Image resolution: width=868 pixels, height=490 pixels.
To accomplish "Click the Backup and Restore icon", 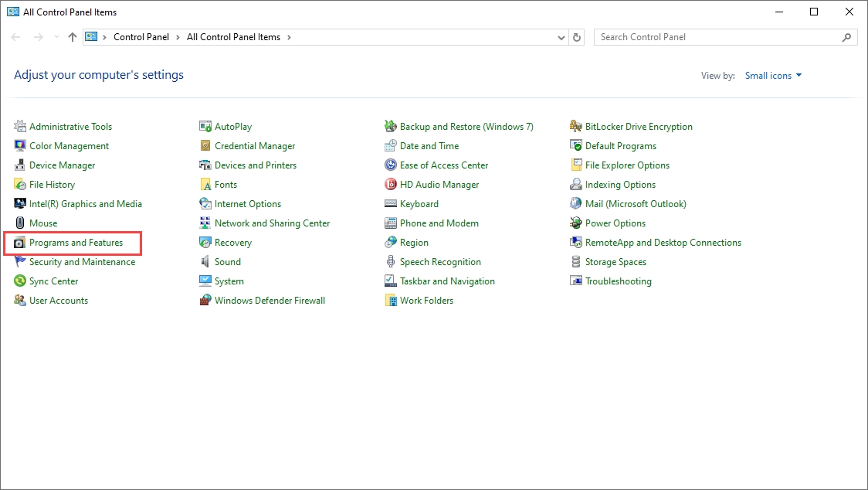I will pos(391,127).
